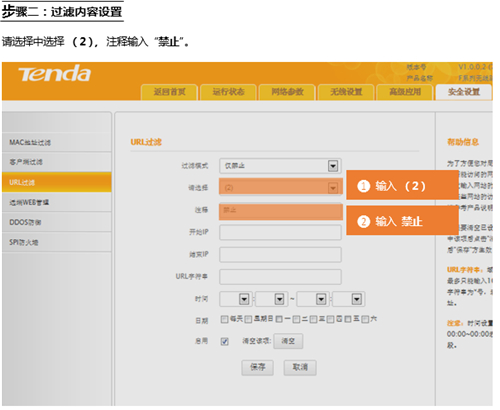Select URL过滤 in the sidebar
The height and width of the screenshot is (410, 500).
coord(56,182)
